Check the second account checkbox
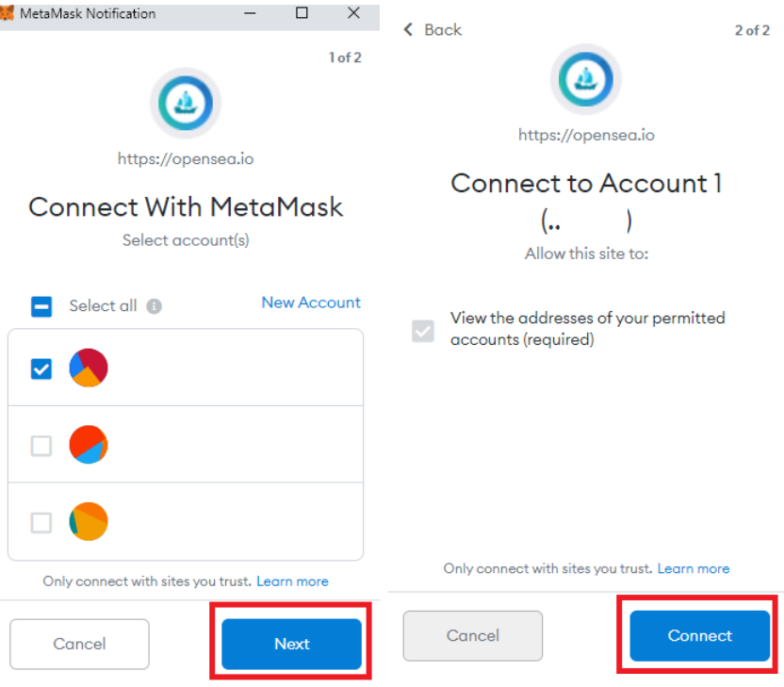Image resolution: width=784 pixels, height=687 pixels. coord(41,446)
